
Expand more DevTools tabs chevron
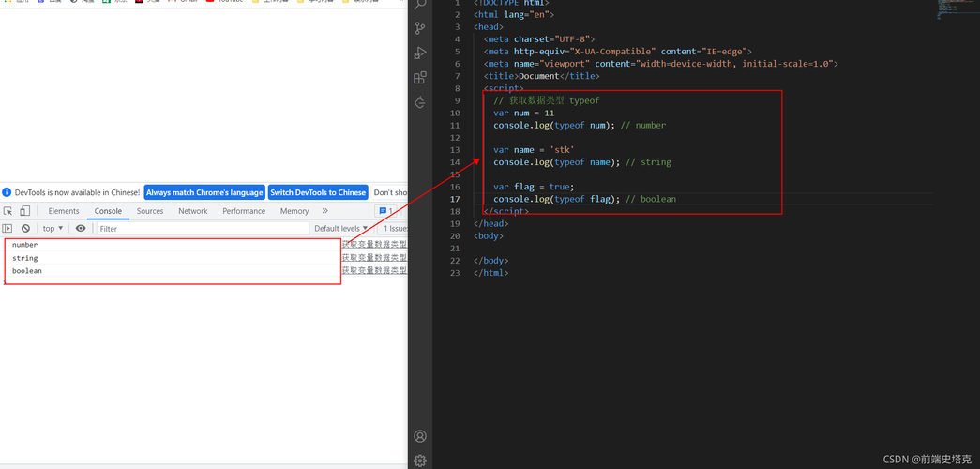click(325, 211)
